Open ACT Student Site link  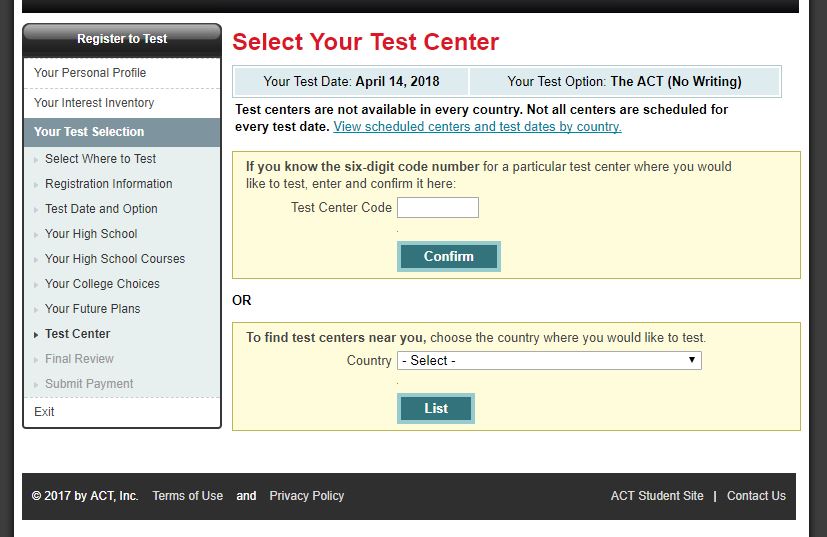(657, 496)
